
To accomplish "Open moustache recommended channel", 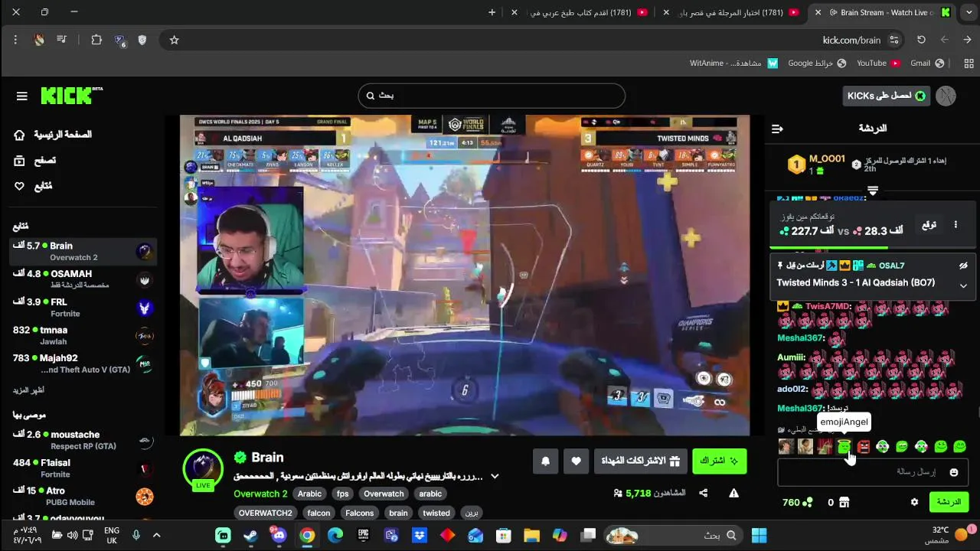I will tap(83, 440).
